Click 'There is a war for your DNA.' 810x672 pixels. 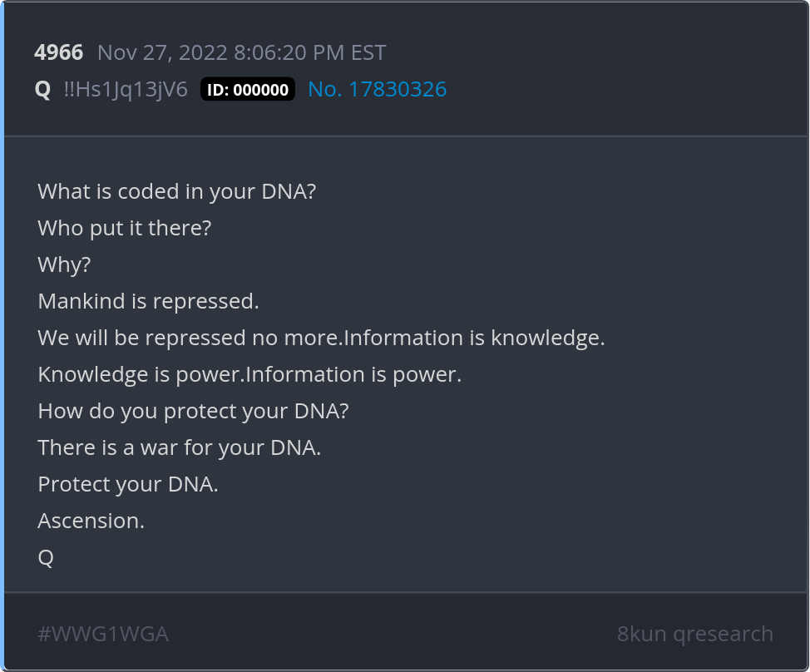(x=179, y=447)
